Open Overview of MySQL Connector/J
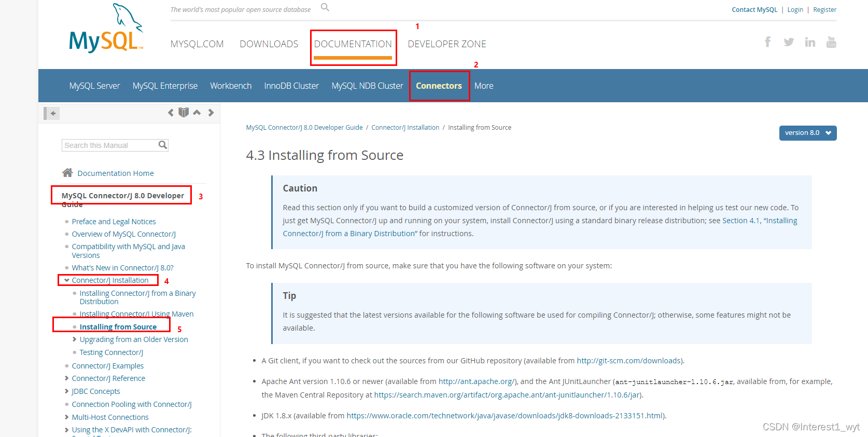Screen dimensions: 868x437 coord(123,234)
